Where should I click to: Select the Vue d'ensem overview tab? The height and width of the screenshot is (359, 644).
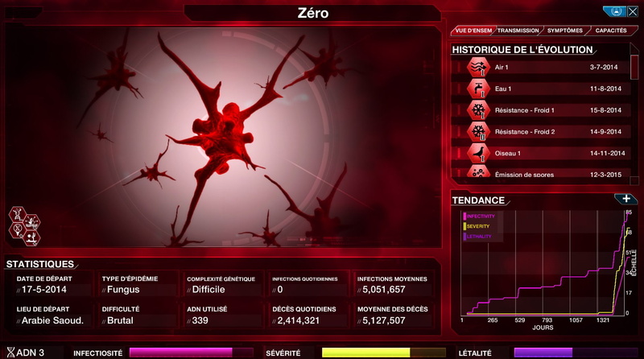click(x=473, y=31)
